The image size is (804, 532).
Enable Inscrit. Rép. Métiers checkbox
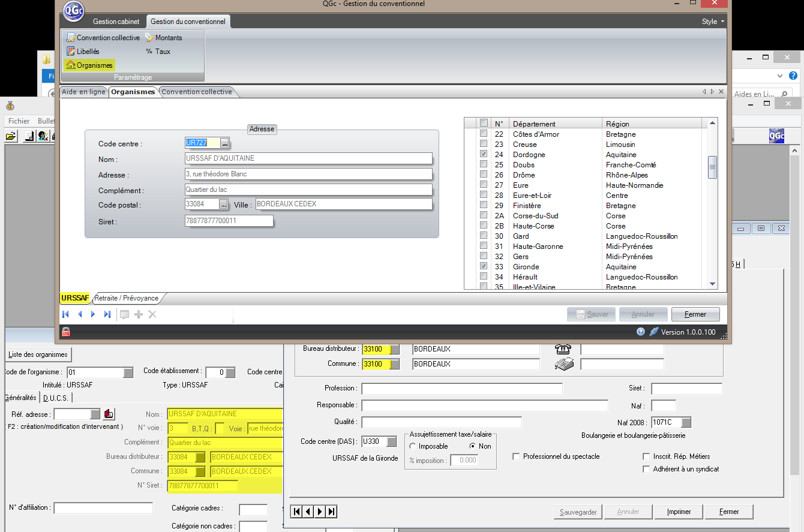pos(646,456)
